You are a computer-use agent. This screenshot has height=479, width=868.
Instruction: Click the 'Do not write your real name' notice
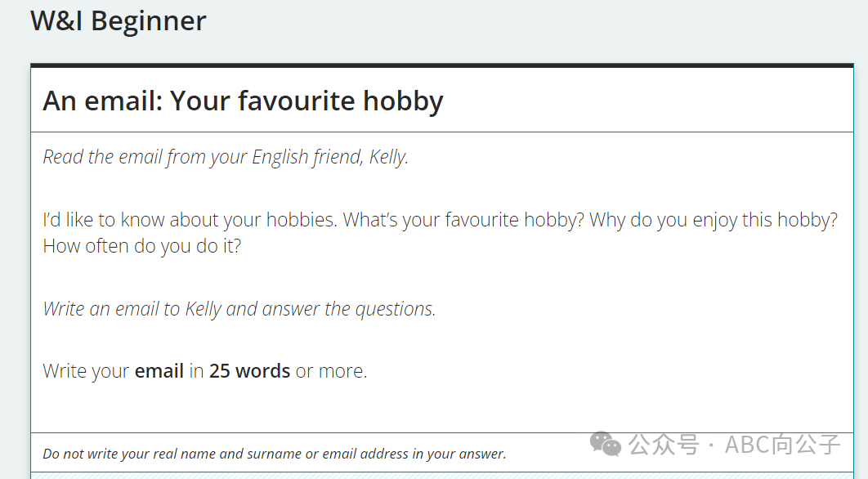tap(275, 454)
